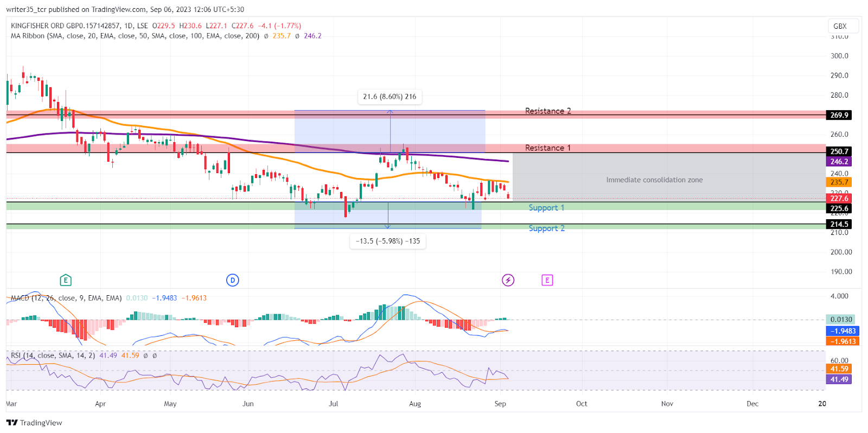Click the pink future earnings E icon
The width and height of the screenshot is (868, 433).
click(547, 280)
